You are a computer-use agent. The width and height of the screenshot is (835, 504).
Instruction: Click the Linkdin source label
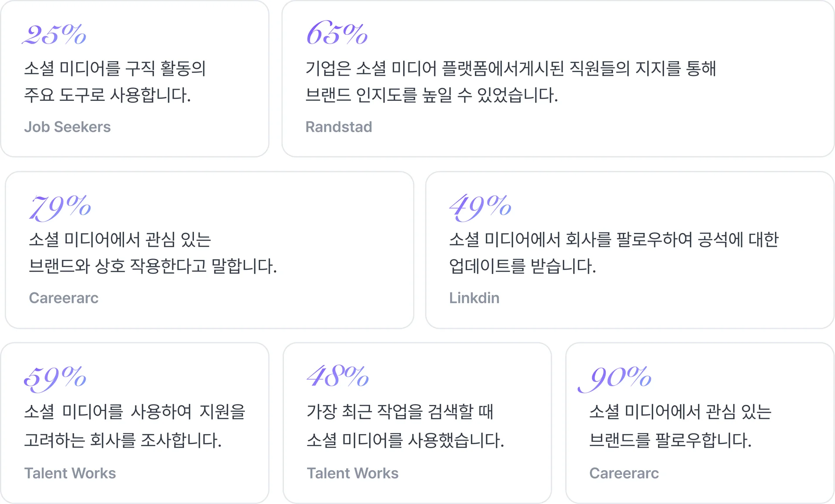(x=474, y=298)
